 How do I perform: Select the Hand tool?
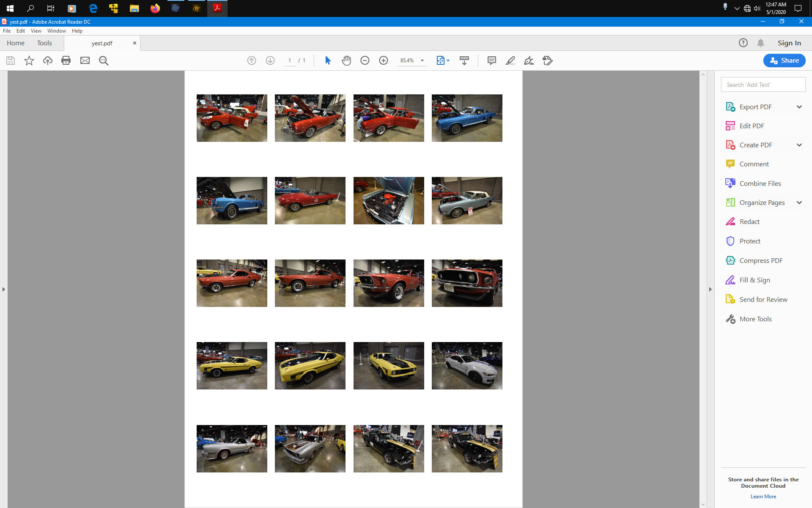[346, 61]
